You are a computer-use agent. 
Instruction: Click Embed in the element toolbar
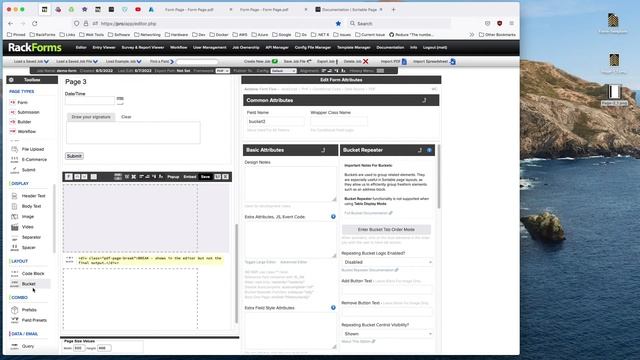[190, 177]
